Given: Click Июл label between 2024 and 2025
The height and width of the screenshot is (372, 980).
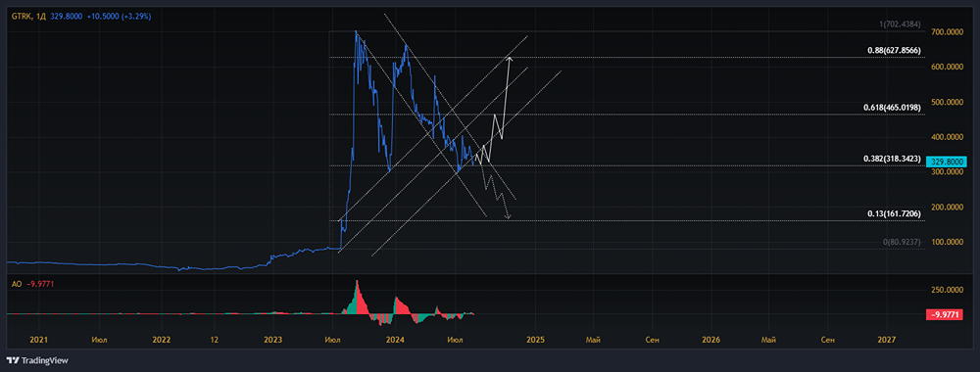Looking at the screenshot, I should pyautogui.click(x=456, y=340).
